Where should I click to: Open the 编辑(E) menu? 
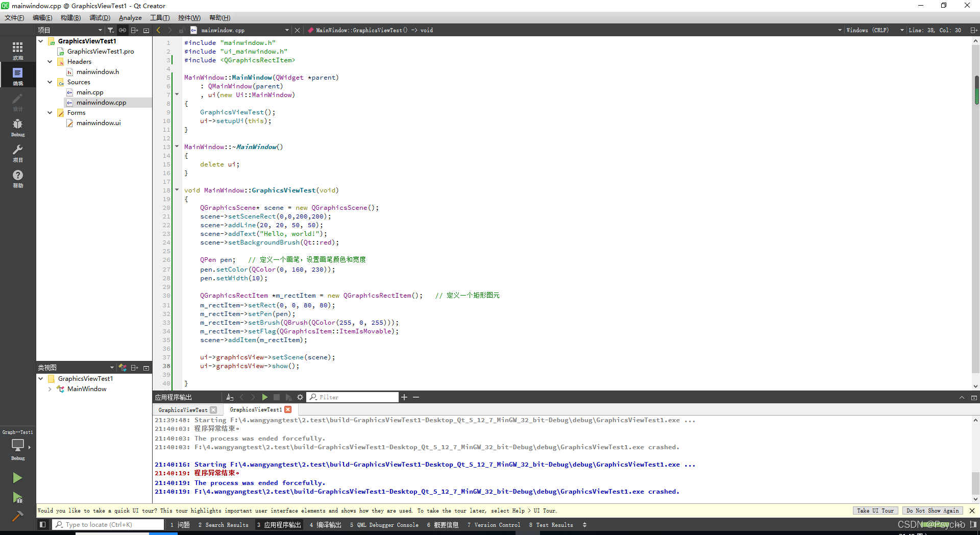pyautogui.click(x=42, y=18)
